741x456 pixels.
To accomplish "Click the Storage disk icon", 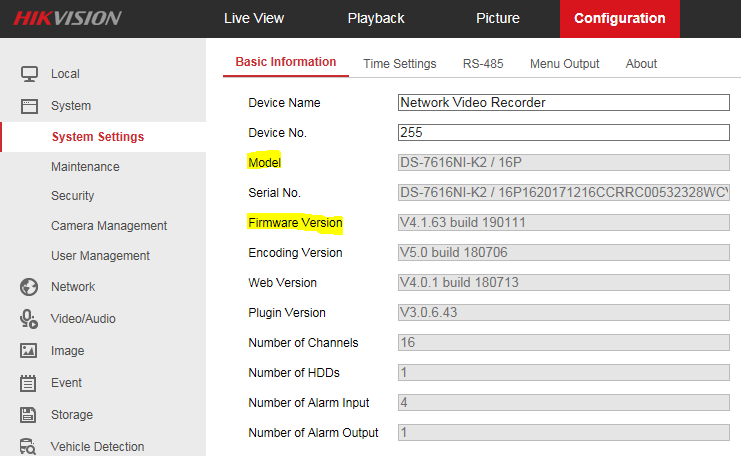I will pos(29,415).
